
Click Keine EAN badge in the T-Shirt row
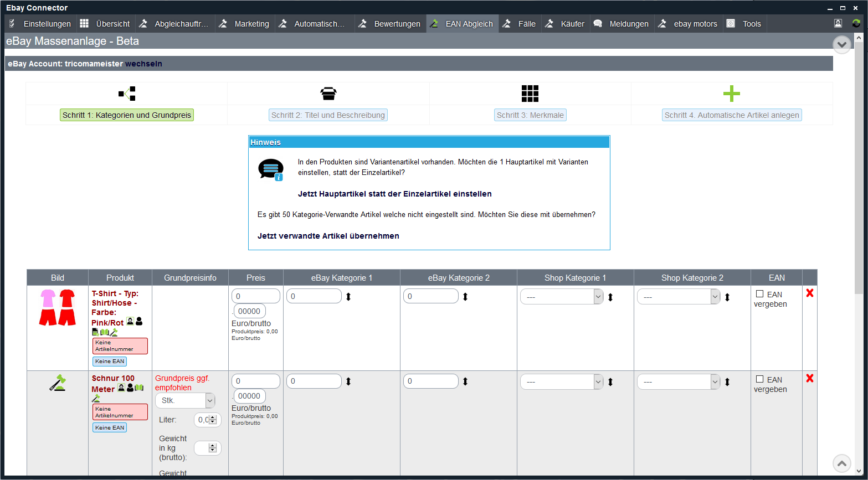(x=110, y=362)
